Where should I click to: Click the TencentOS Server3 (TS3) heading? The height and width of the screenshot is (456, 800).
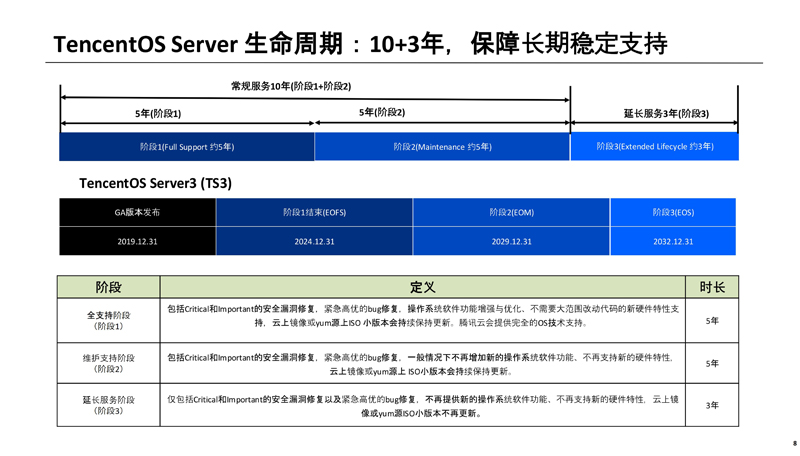point(155,183)
